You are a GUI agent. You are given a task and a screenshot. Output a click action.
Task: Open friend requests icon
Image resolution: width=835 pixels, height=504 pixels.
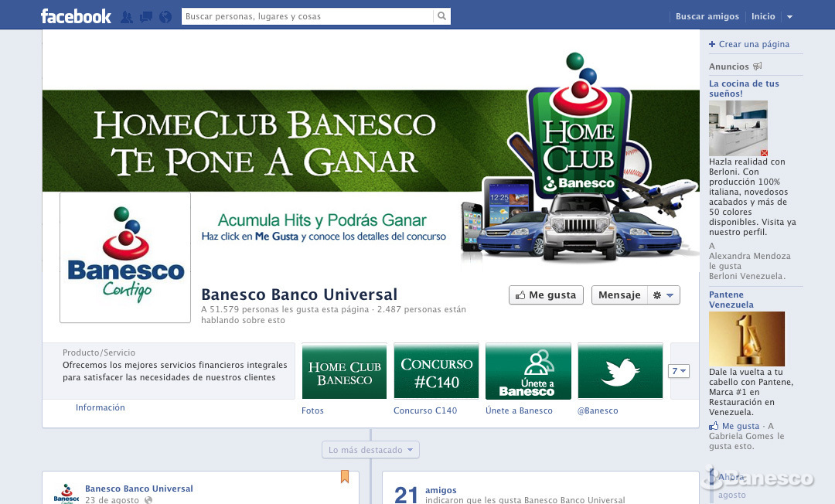[127, 16]
